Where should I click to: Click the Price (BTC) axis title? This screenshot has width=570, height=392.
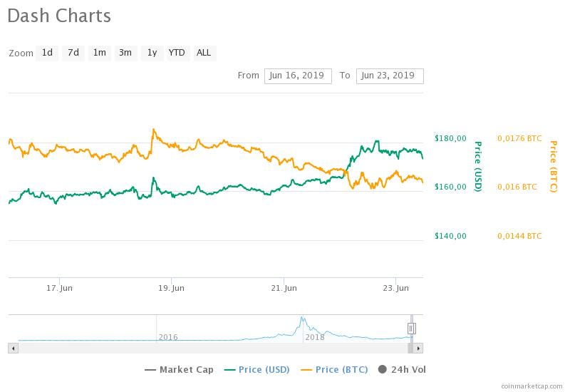point(554,167)
